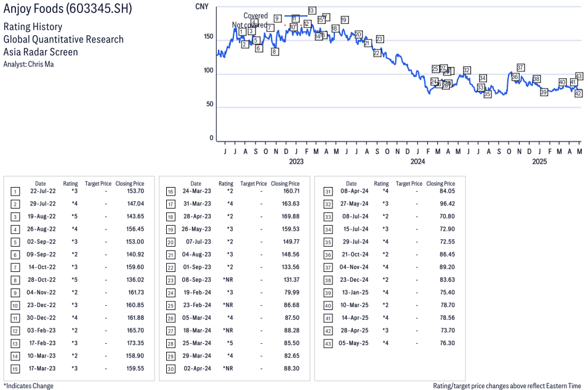Click chart marker 43 at chart end

tap(579, 76)
